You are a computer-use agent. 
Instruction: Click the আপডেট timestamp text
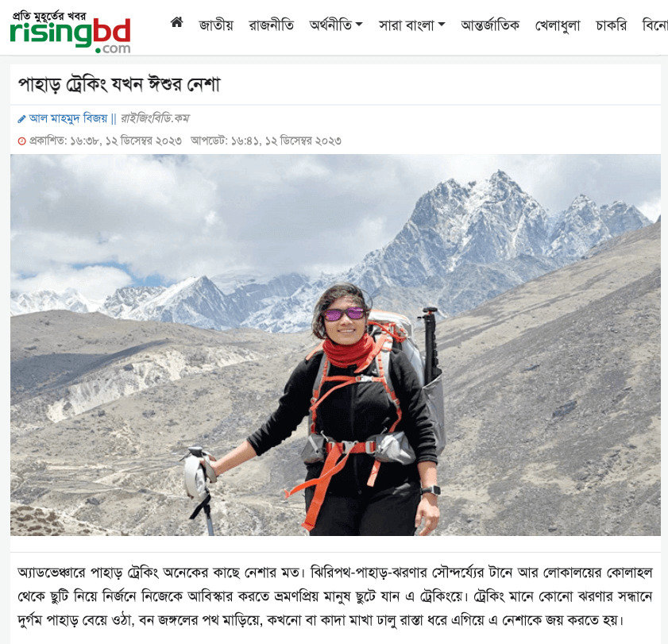point(266,141)
